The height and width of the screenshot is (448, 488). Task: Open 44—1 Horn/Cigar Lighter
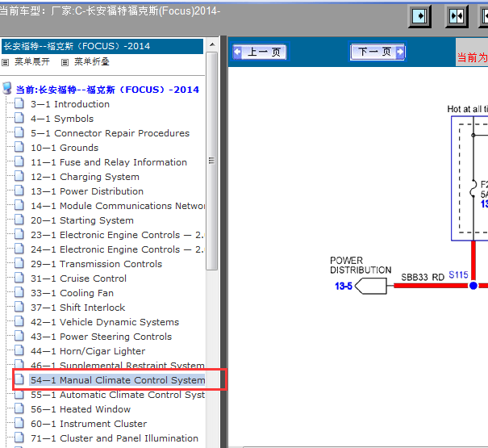tap(88, 351)
